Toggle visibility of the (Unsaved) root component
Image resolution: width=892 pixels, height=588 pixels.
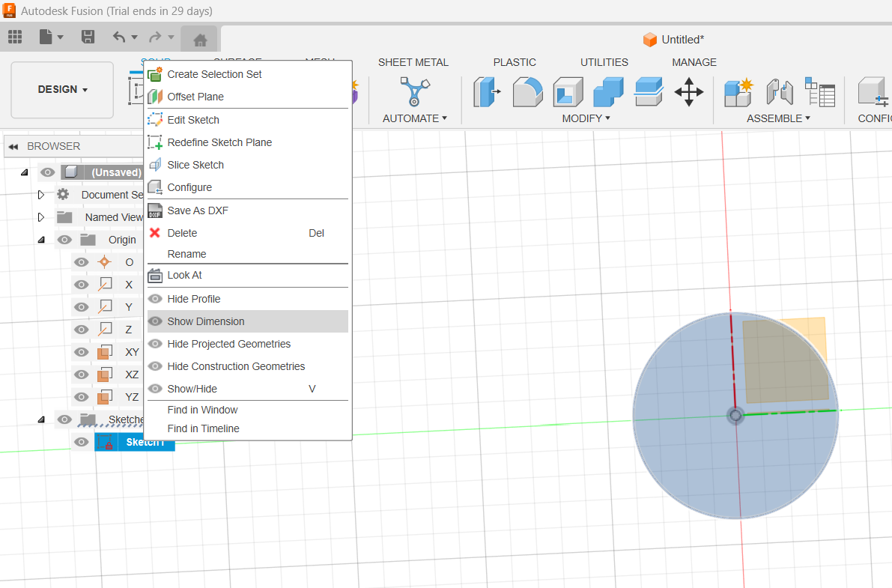pos(48,172)
